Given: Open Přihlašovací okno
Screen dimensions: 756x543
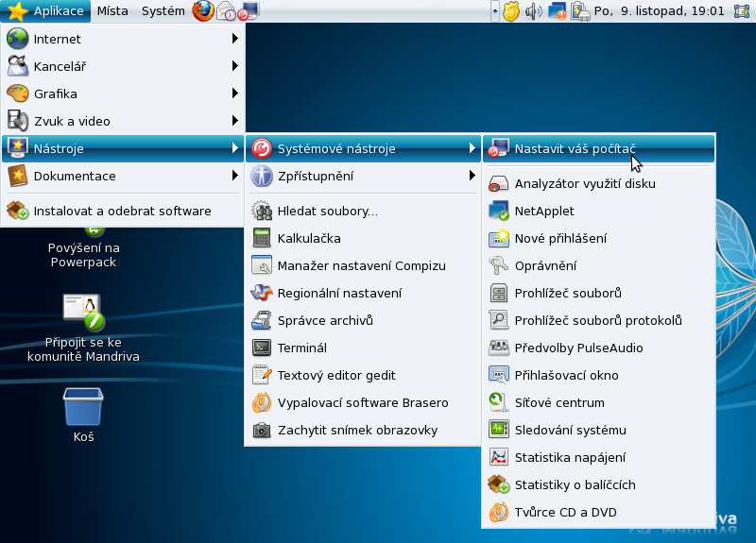Looking at the screenshot, I should pos(598,375).
